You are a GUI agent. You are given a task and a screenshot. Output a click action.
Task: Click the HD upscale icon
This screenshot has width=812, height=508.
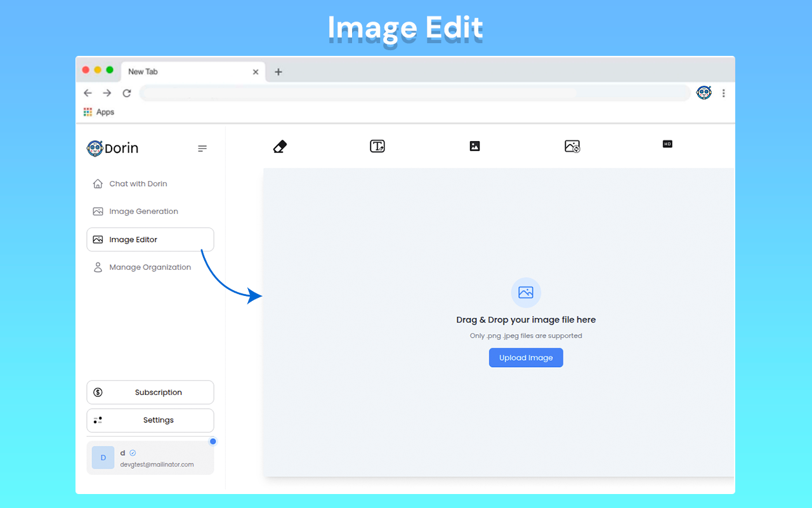667,144
